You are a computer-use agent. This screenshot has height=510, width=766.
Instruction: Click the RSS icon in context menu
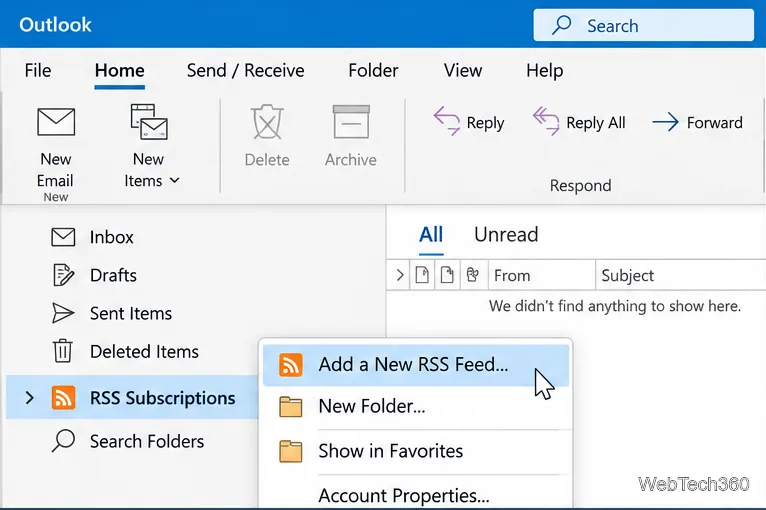click(291, 365)
